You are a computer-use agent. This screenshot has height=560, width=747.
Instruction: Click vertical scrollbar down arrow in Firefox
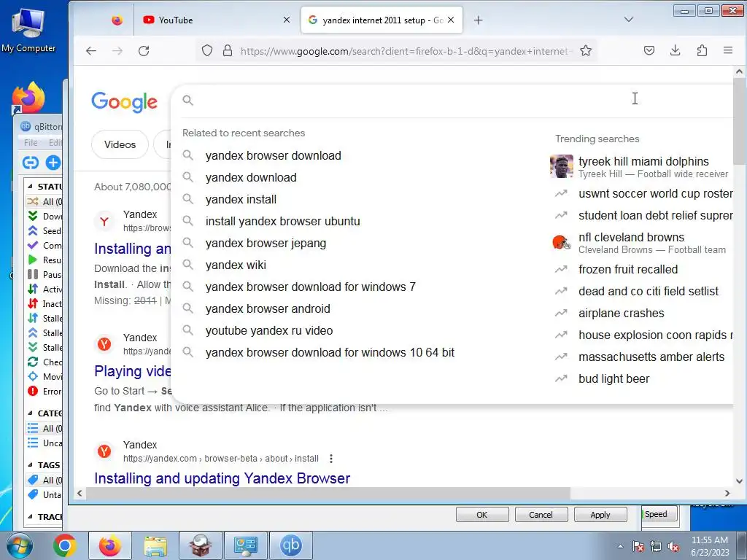739,481
